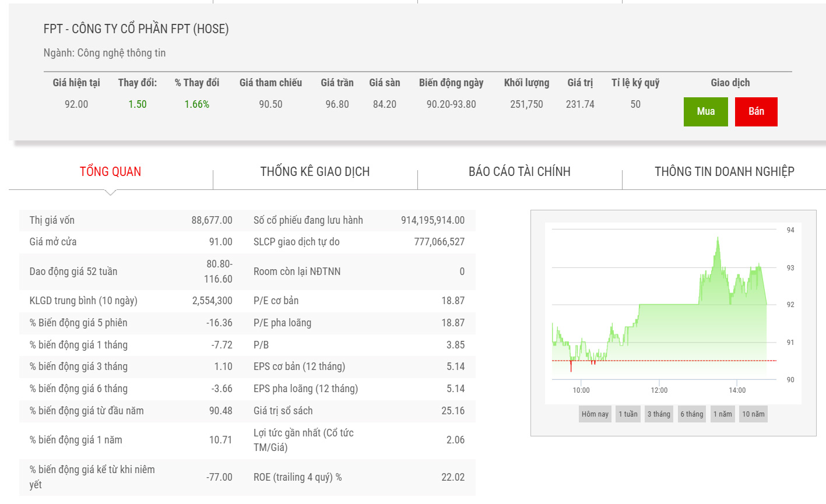Show the 1 tuần chart range
Image resolution: width=826 pixels, height=504 pixels.
pos(628,414)
